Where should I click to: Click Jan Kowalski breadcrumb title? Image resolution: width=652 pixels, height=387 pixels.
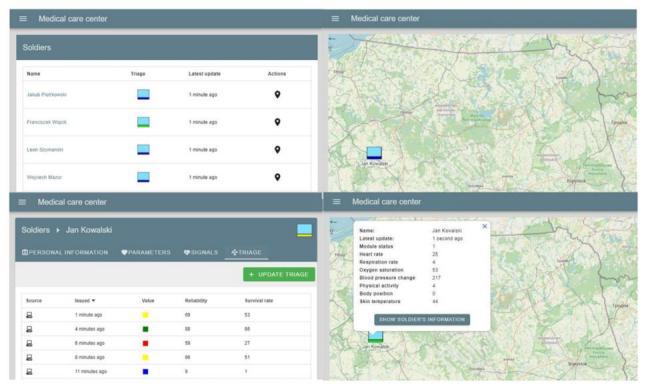(89, 230)
